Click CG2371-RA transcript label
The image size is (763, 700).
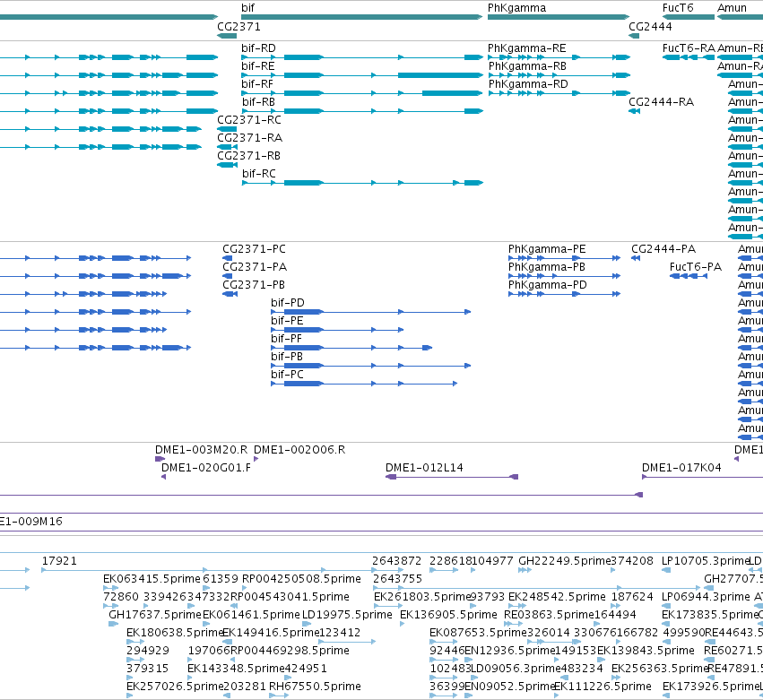(x=249, y=138)
